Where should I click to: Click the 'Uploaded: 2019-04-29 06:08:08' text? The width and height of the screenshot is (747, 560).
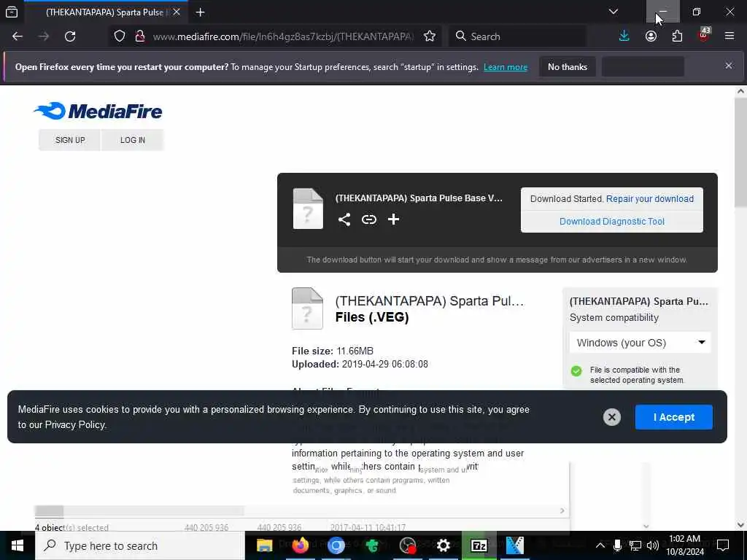point(360,365)
